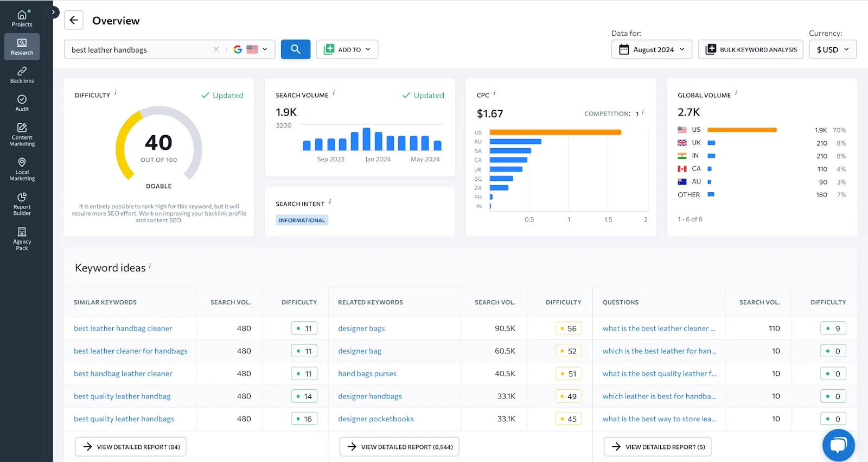
Task: Go back using the arrow icon
Action: point(74,21)
